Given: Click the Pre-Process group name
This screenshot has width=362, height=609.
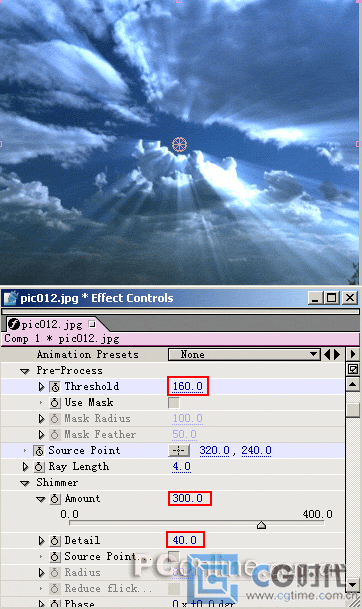Looking at the screenshot, I should coord(70,371).
